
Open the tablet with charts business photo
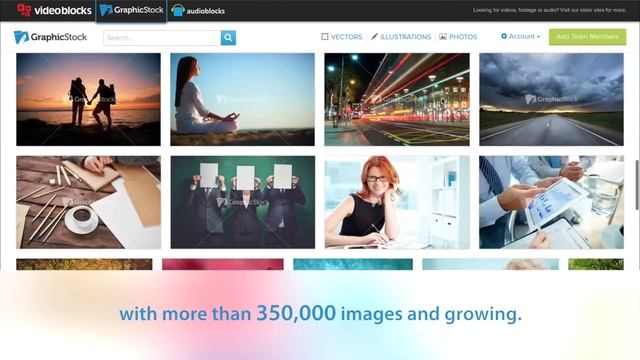(551, 202)
